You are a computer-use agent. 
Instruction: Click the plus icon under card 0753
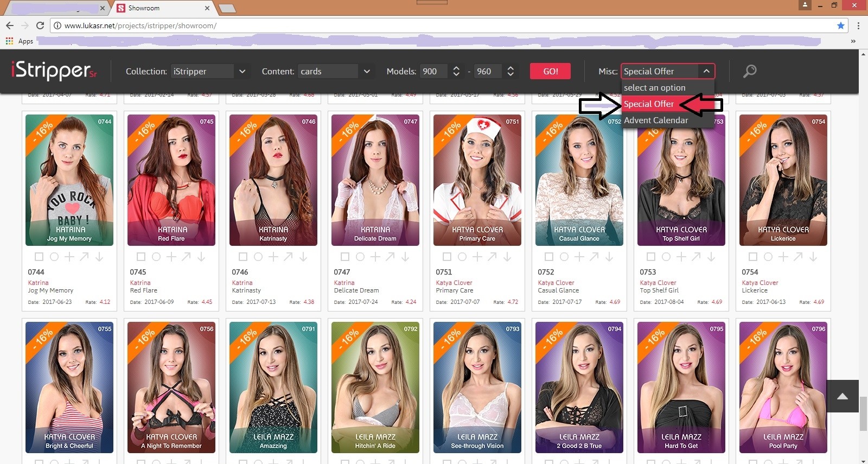(x=681, y=257)
